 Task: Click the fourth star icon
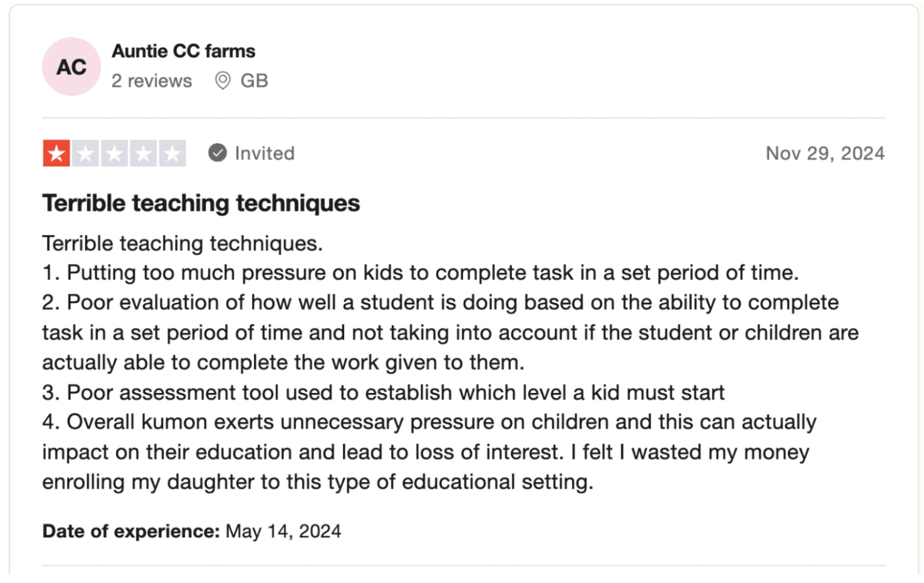point(143,153)
